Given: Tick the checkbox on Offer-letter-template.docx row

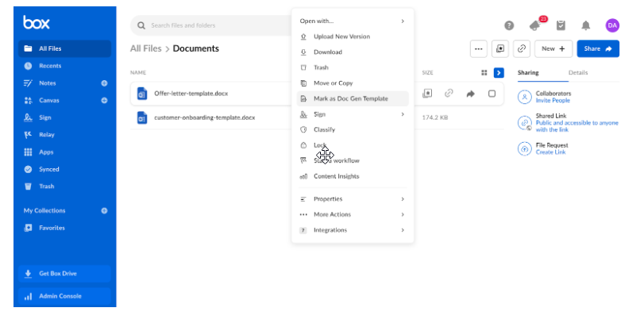Looking at the screenshot, I should tap(492, 94).
